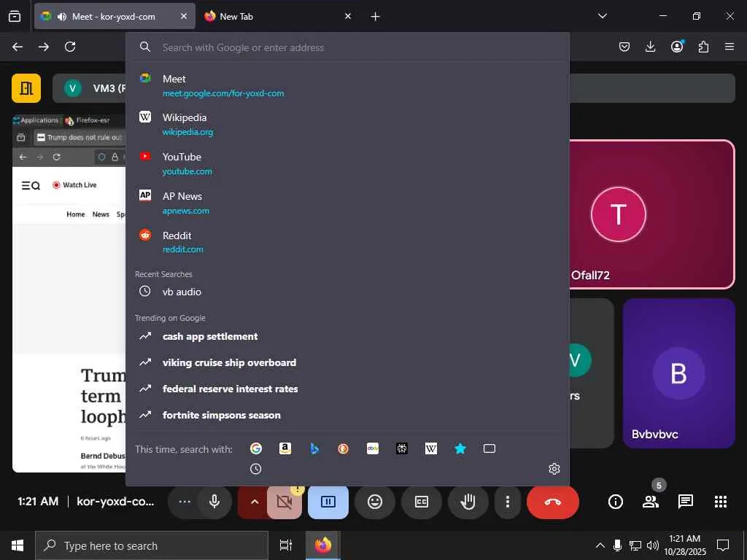The width and height of the screenshot is (747, 560).
Task: Leave the call with the red hang-up button
Action: click(553, 502)
